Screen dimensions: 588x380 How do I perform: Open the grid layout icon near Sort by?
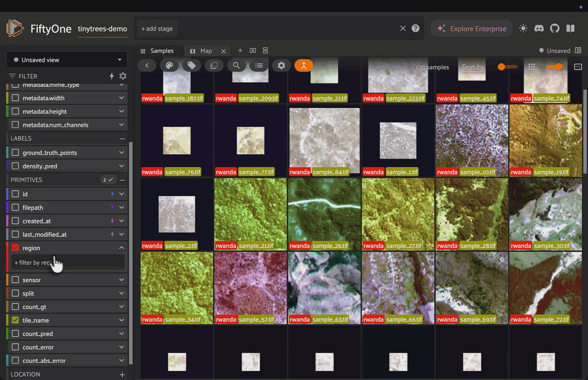tap(531, 67)
